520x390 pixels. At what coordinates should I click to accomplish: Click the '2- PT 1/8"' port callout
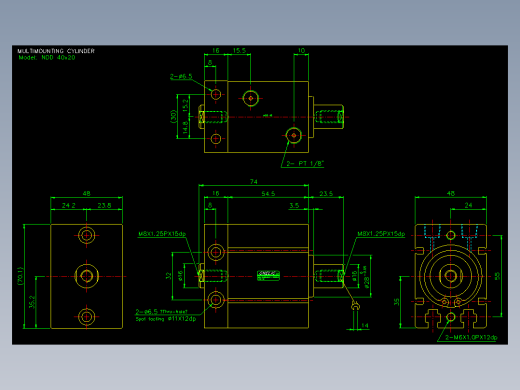[305, 163]
